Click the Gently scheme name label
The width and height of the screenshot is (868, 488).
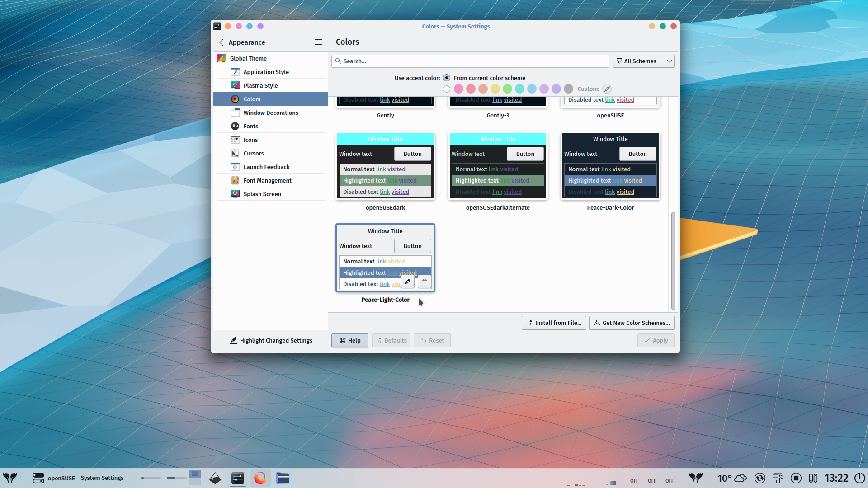385,115
